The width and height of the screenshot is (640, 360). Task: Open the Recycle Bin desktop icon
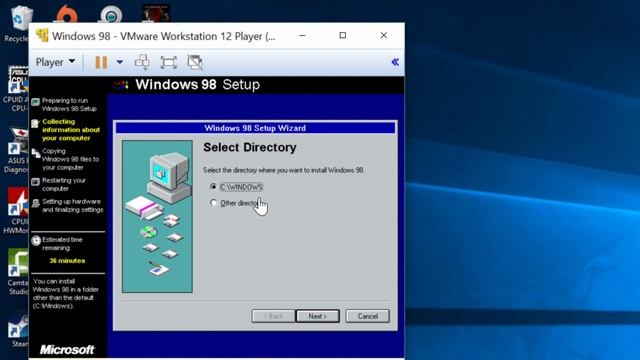18,23
